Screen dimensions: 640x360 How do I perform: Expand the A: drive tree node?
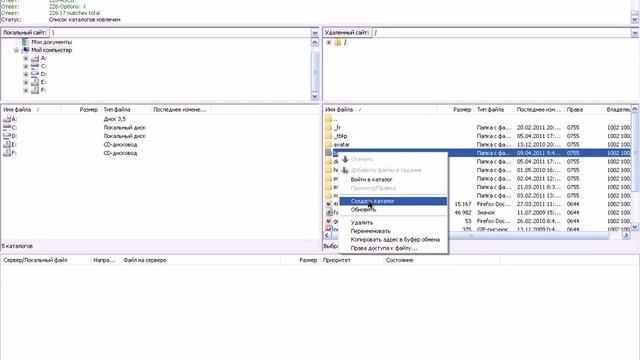click(x=26, y=58)
